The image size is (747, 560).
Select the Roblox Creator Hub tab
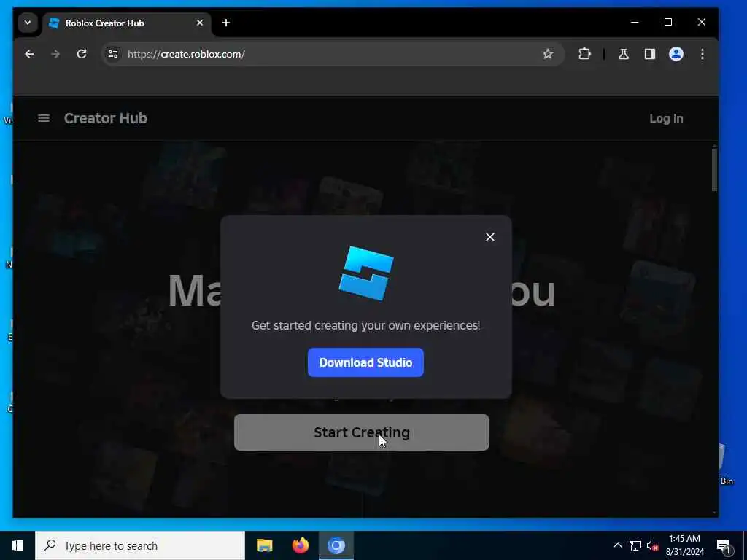click(127, 23)
